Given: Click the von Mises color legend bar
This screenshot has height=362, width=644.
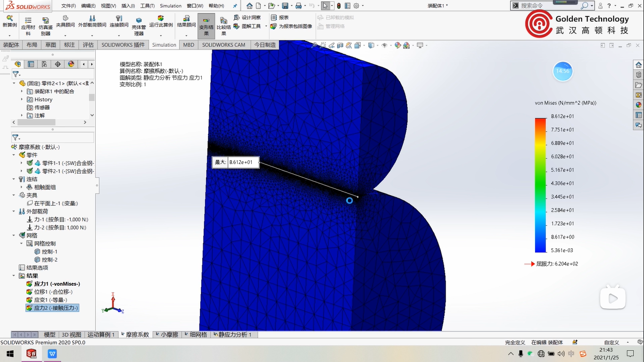Looking at the screenshot, I should [540, 185].
